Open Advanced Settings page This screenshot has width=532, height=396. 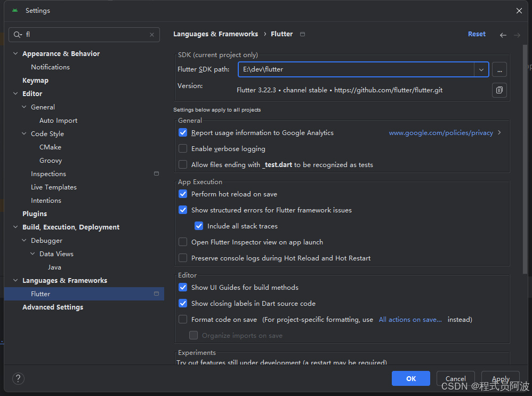[x=53, y=307]
